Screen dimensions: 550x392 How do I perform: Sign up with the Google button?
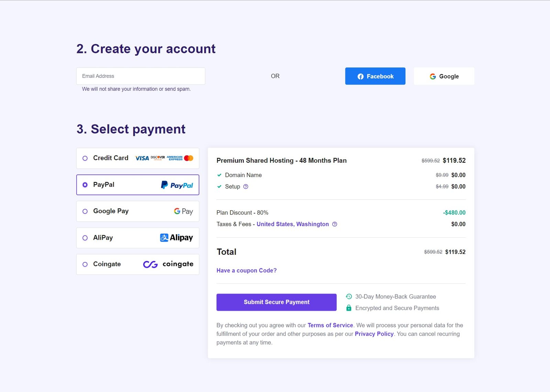click(x=444, y=76)
